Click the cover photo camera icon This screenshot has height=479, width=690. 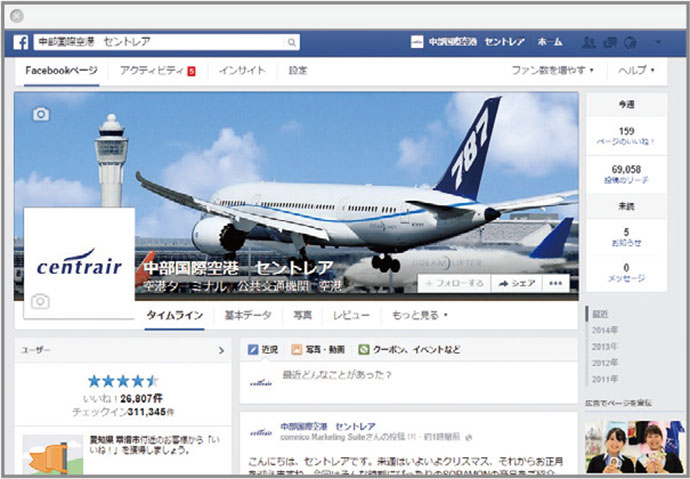41,114
